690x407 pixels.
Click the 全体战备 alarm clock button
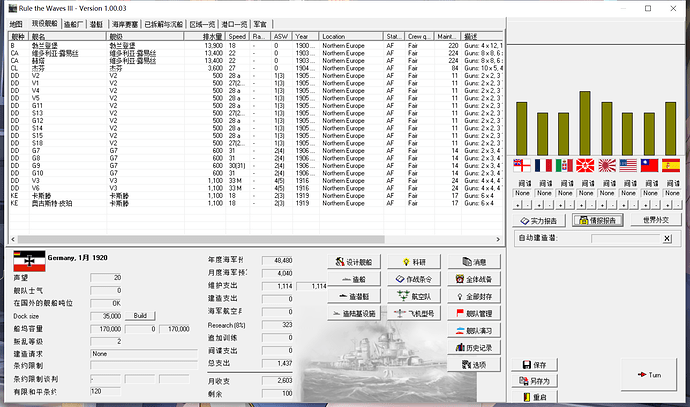point(474,279)
